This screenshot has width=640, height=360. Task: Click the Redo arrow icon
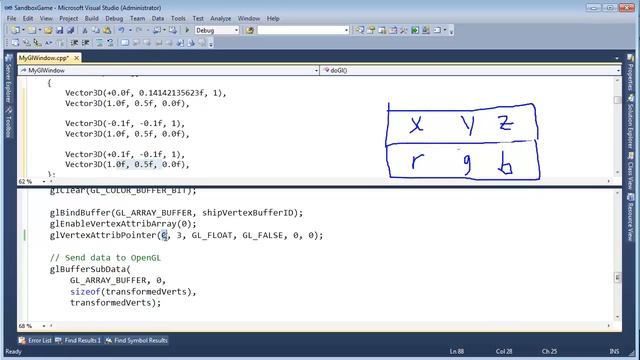point(139,30)
